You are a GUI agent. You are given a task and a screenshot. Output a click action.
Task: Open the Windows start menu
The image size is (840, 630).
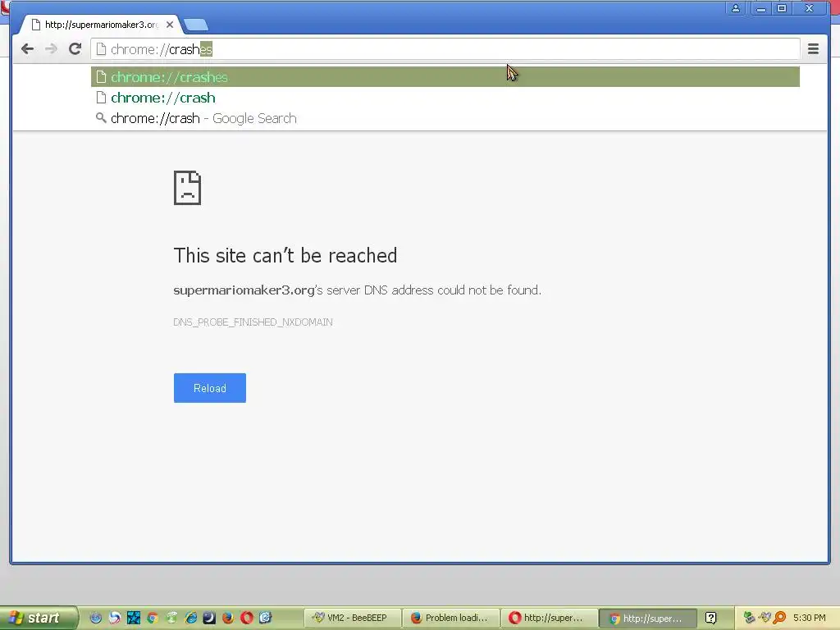click(39, 618)
